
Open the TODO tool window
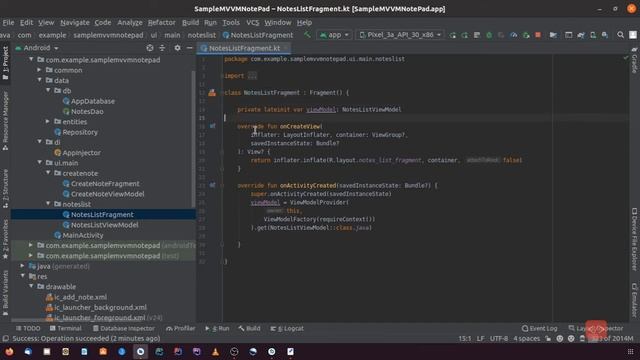point(28,328)
